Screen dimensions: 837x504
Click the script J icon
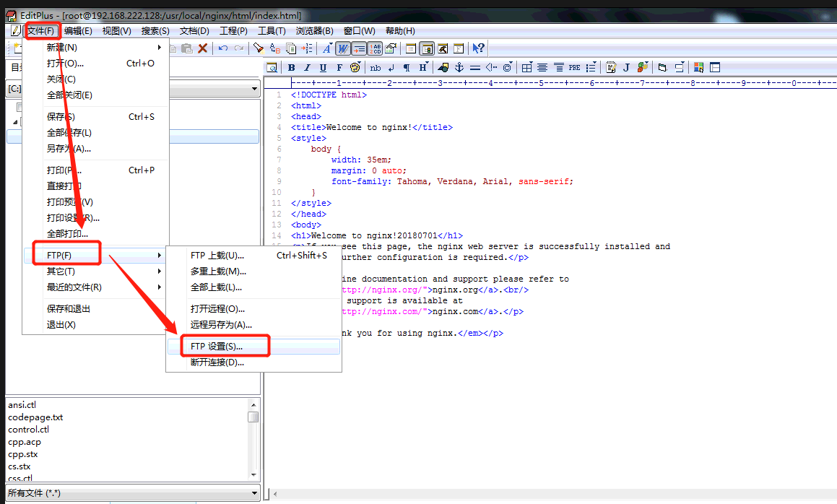(x=627, y=67)
